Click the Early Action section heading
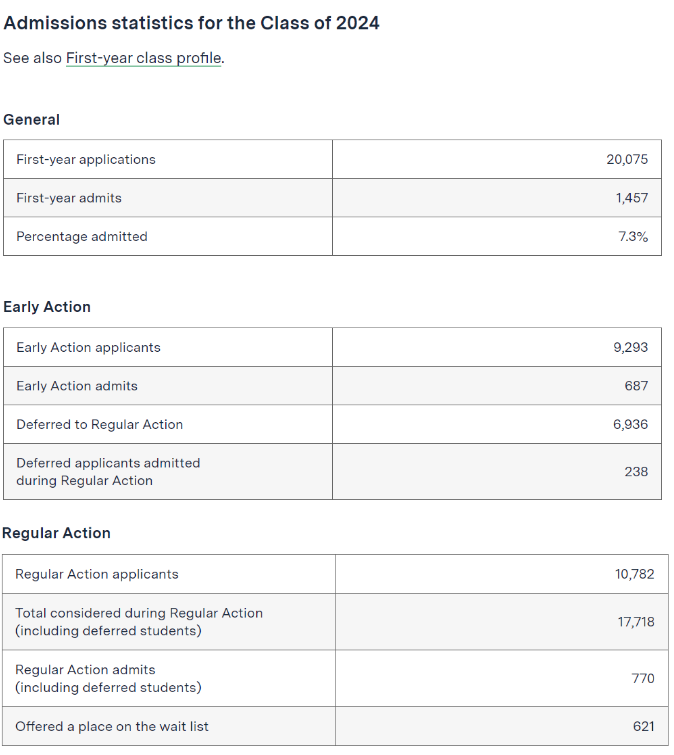Image resolution: width=674 pixels, height=755 pixels. click(x=47, y=307)
